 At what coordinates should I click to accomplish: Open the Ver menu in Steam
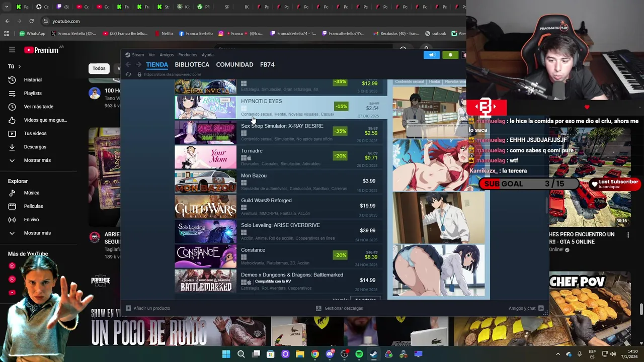click(x=151, y=55)
